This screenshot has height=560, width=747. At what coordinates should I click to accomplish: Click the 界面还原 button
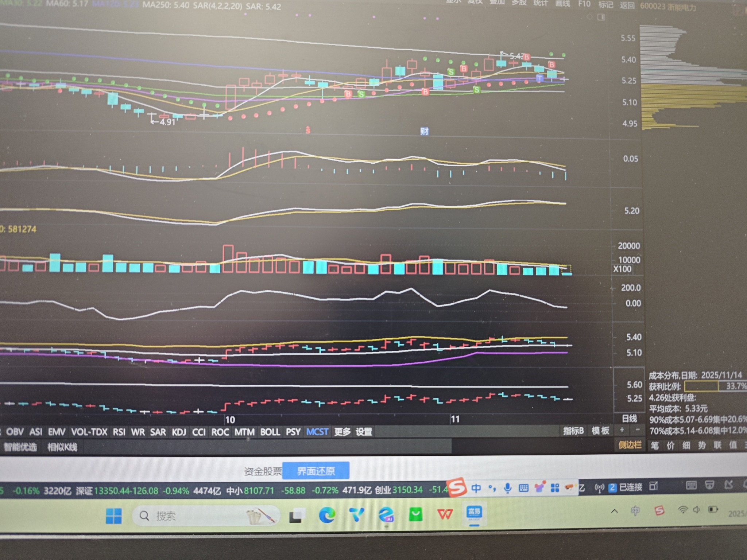click(316, 471)
